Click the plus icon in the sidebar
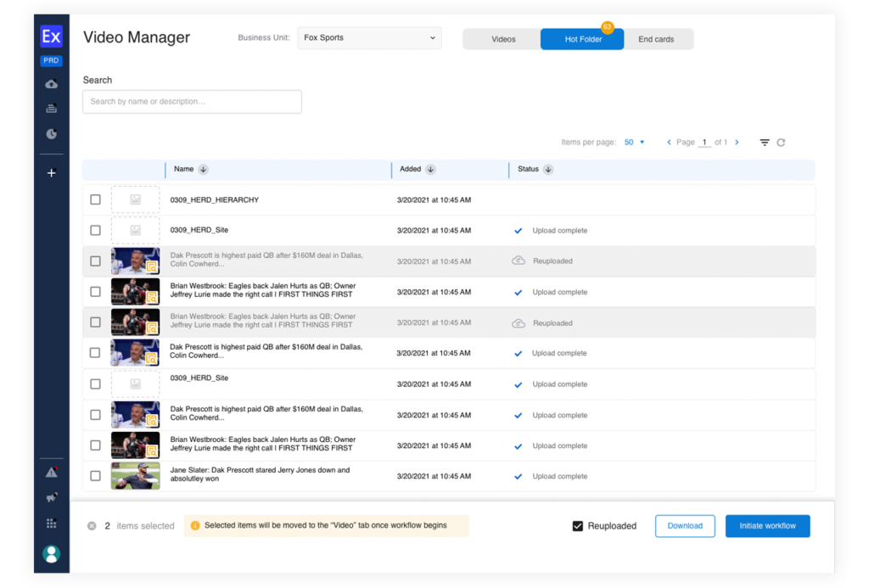 click(x=51, y=173)
